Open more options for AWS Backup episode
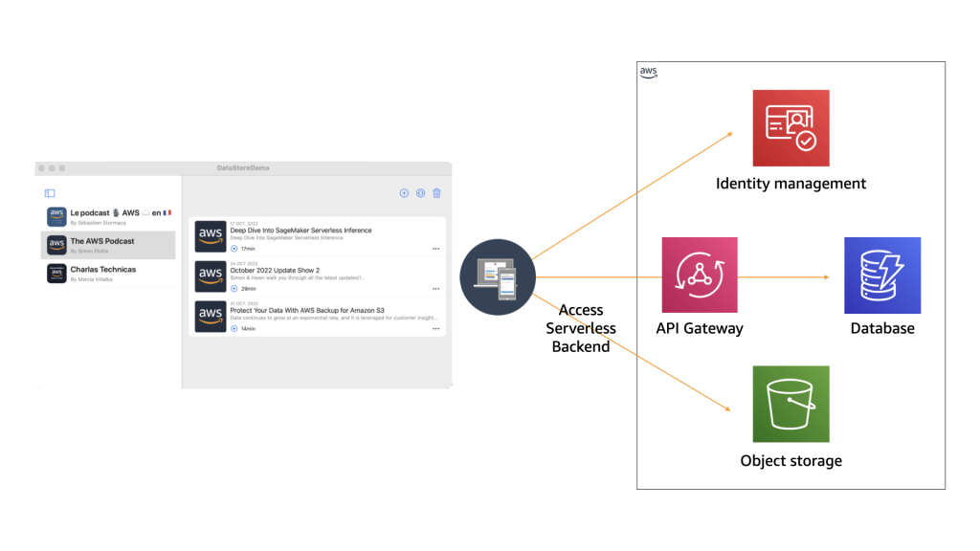980x551 pixels. pos(435,329)
